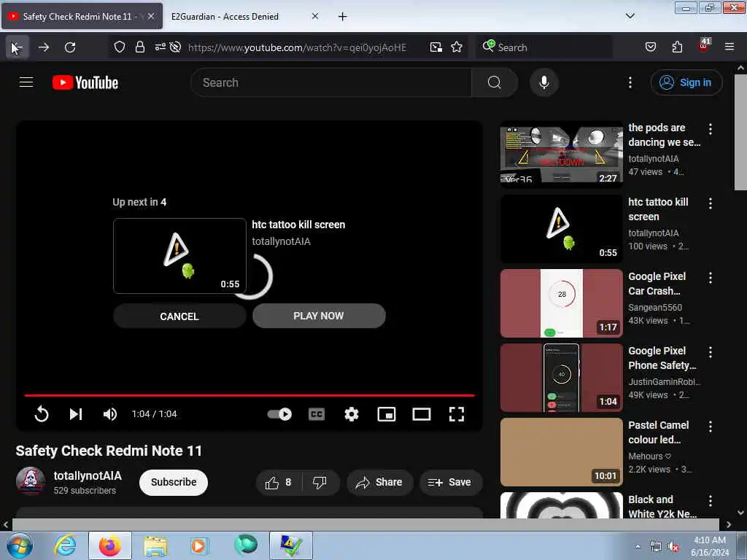The width and height of the screenshot is (747, 560).
Task: Subscribe to totallynotAIA
Action: pyautogui.click(x=174, y=483)
